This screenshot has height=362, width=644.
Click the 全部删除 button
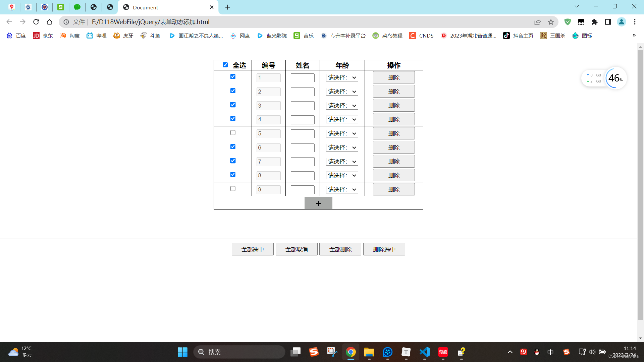tap(340, 249)
